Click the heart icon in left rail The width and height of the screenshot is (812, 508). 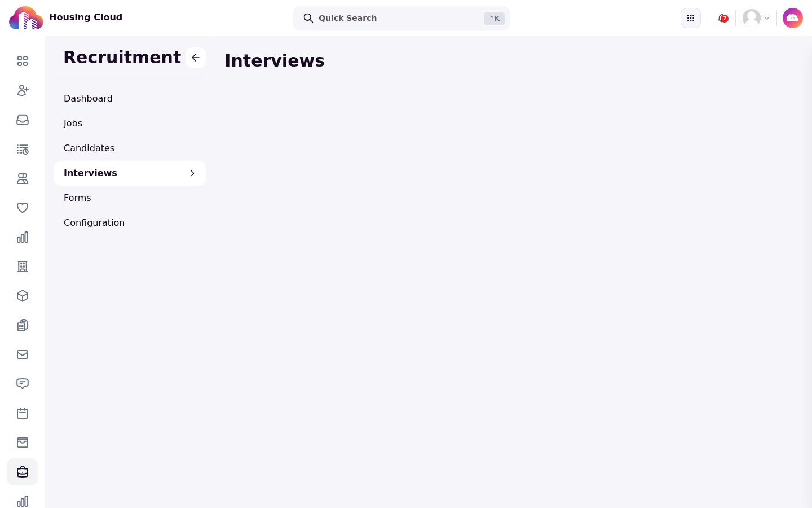click(23, 208)
